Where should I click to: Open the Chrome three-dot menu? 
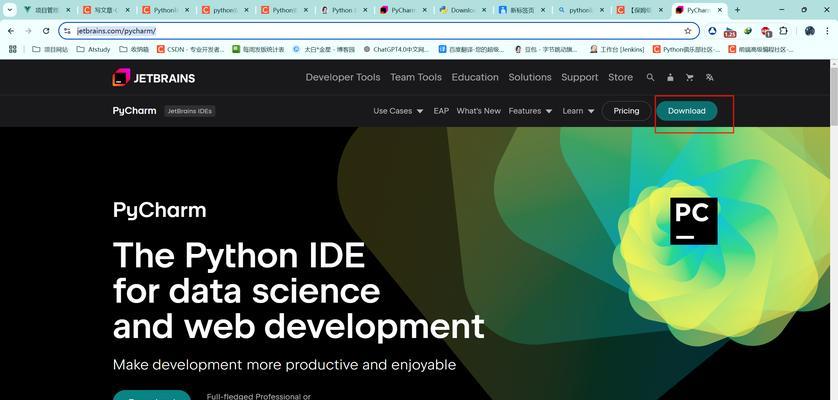[827, 31]
